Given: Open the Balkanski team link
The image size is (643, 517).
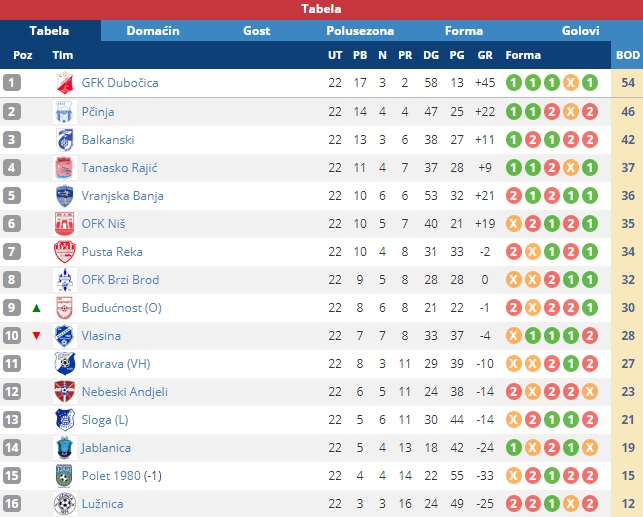Looking at the screenshot, I should [x=108, y=140].
